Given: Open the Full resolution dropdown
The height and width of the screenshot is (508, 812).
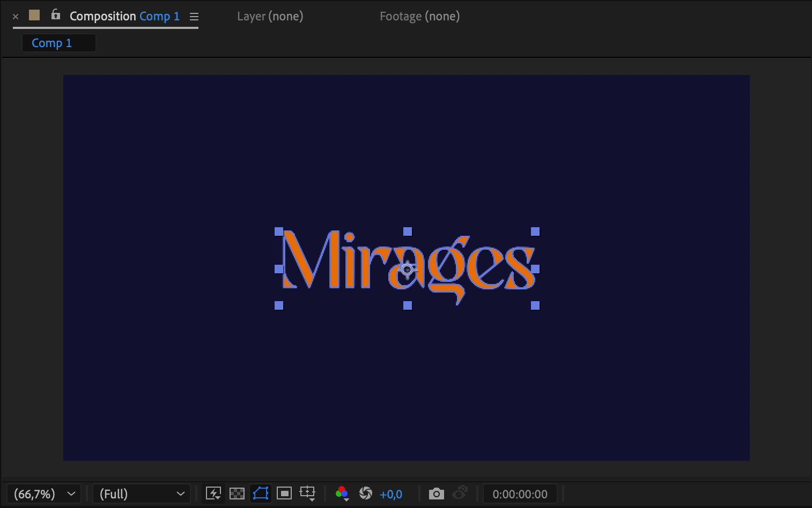Looking at the screenshot, I should pos(142,494).
